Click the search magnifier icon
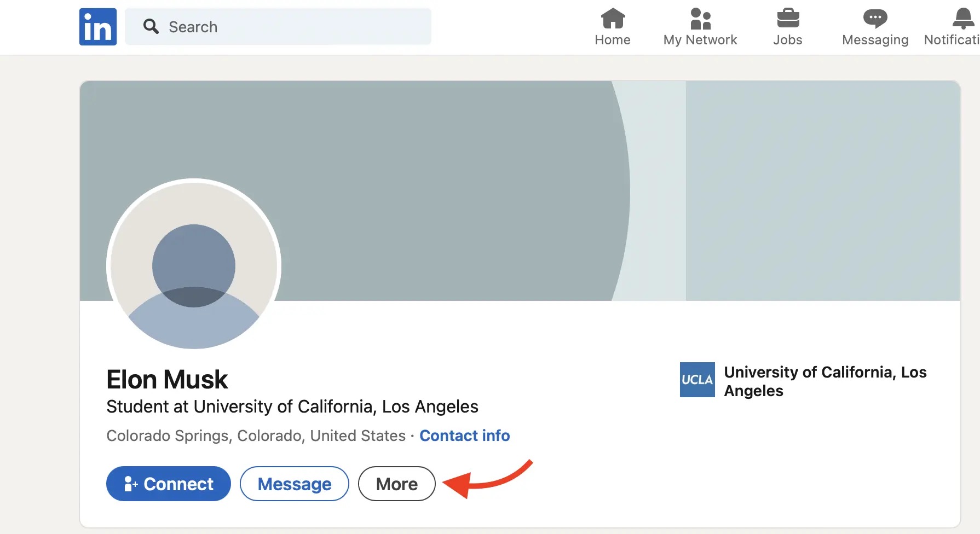 click(151, 26)
